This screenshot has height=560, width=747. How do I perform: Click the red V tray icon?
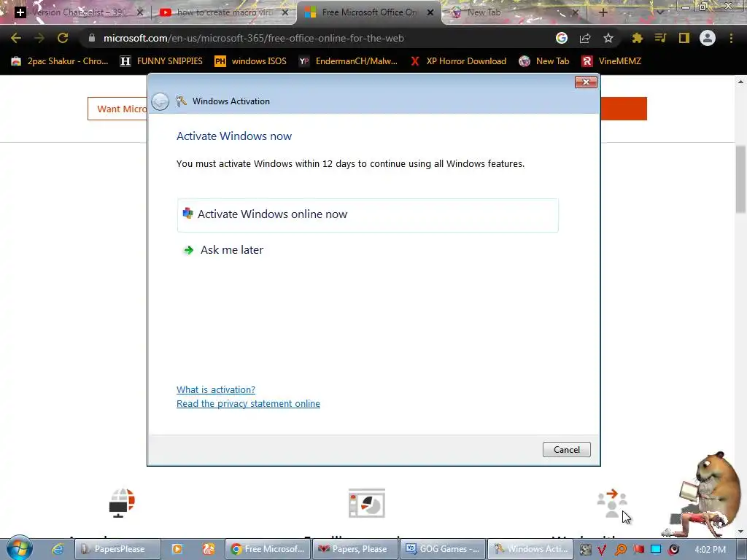point(602,550)
